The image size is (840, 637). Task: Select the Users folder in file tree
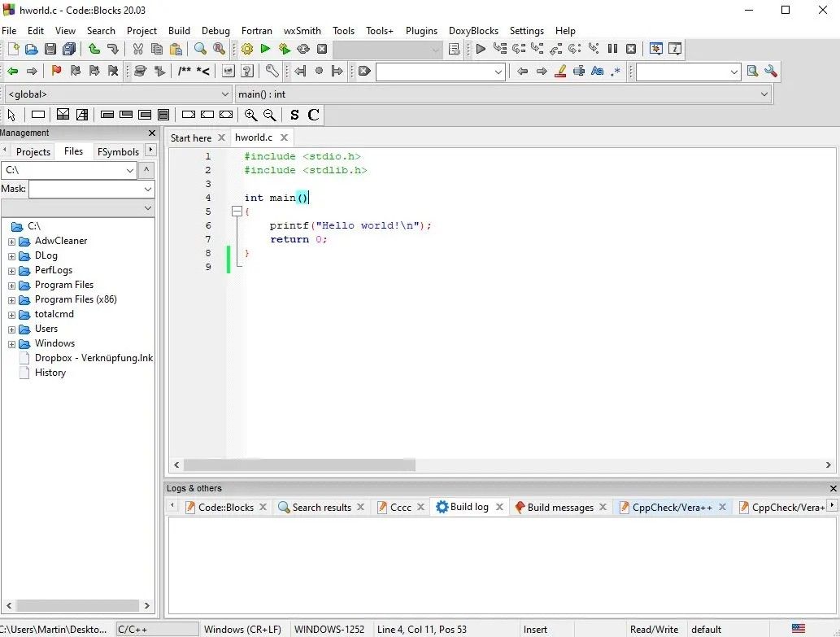[x=46, y=329]
